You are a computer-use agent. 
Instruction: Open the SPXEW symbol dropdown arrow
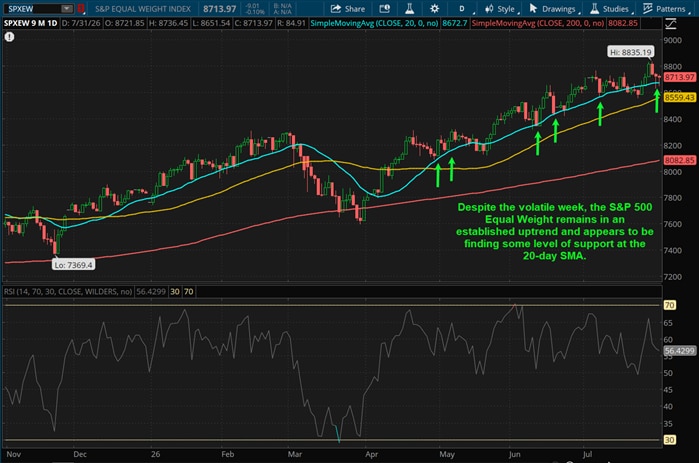66,8
